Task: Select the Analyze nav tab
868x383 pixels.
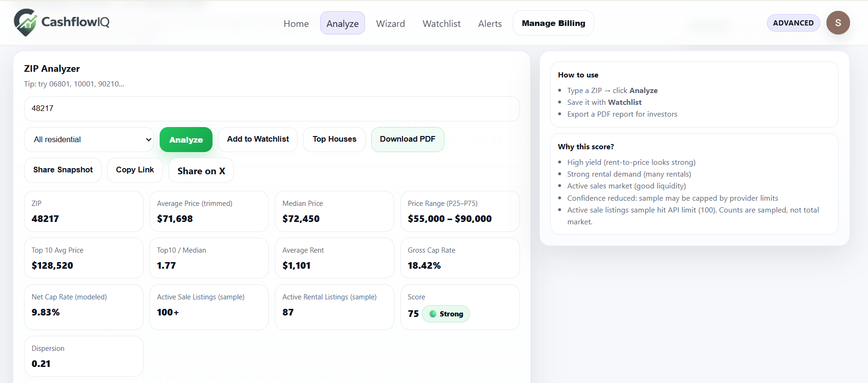Action: pyautogui.click(x=342, y=24)
